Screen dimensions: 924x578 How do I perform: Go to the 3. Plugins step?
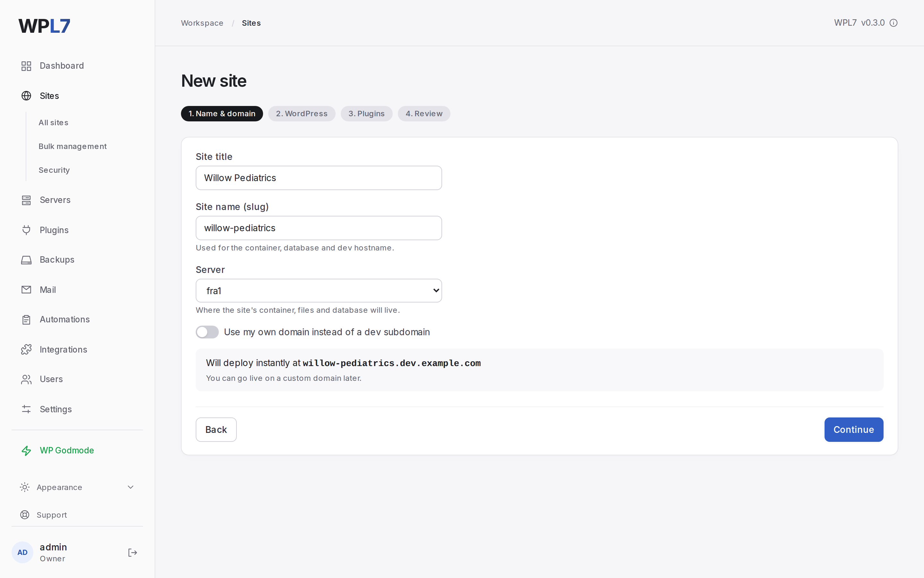pyautogui.click(x=366, y=114)
